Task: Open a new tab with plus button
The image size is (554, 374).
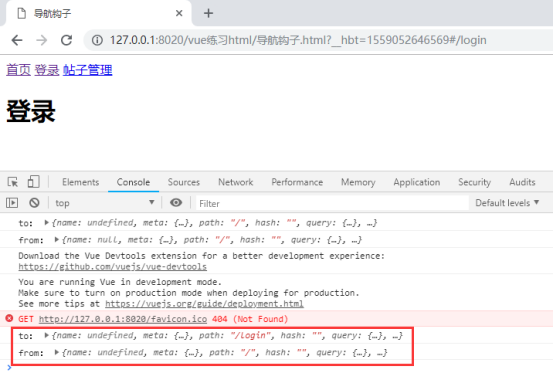Action: pyautogui.click(x=208, y=13)
